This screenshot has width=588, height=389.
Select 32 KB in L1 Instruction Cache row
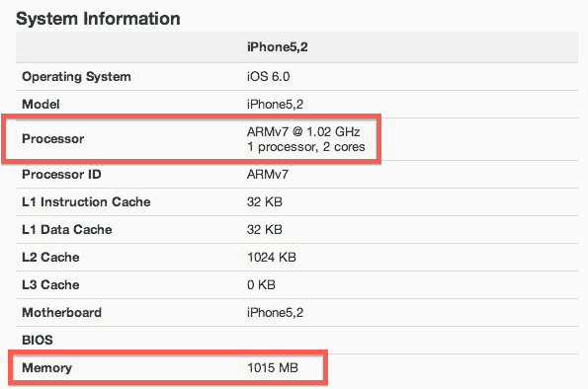pos(265,202)
